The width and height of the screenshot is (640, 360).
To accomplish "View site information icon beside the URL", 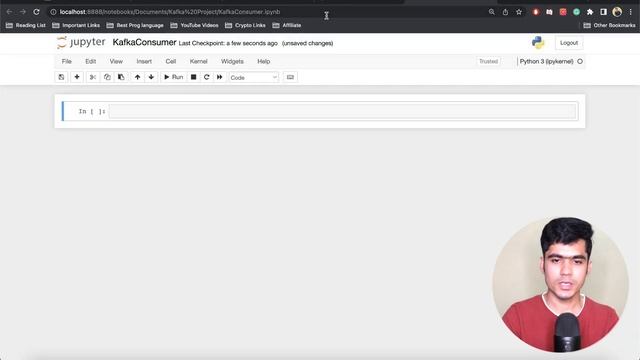I will [53, 12].
